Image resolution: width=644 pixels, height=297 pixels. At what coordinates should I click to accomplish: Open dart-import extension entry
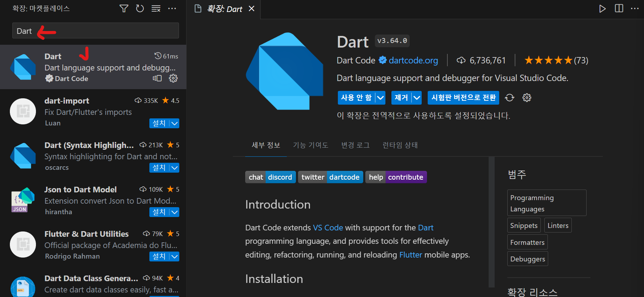click(x=93, y=111)
